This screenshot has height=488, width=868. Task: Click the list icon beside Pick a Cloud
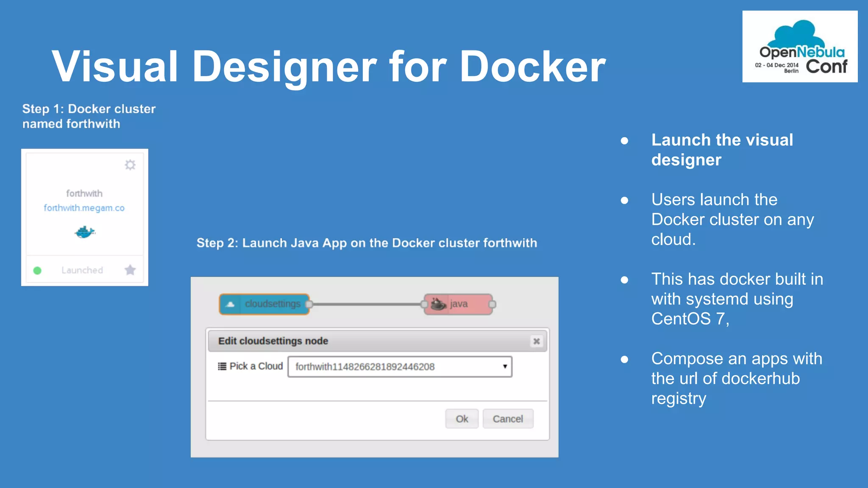tap(222, 366)
